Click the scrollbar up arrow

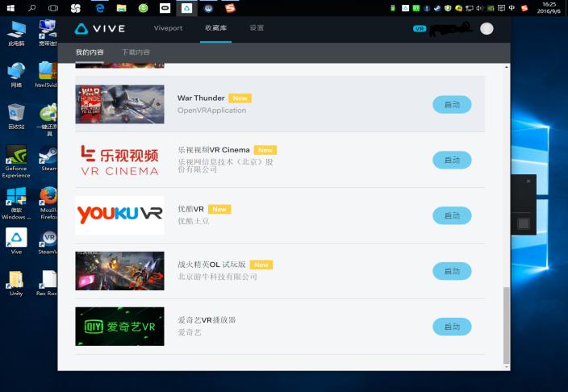pos(507,68)
